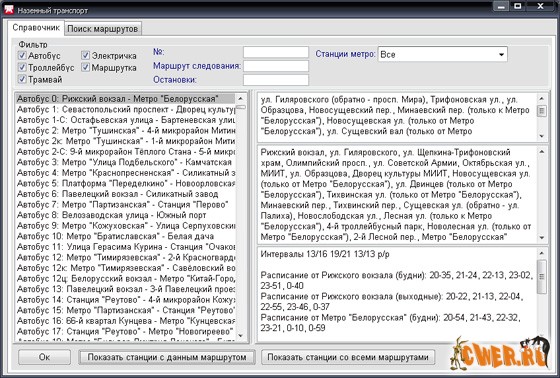Select Автобус 5: Платформа "Переделкино" route
This screenshot has height=378, width=560.
point(126,183)
